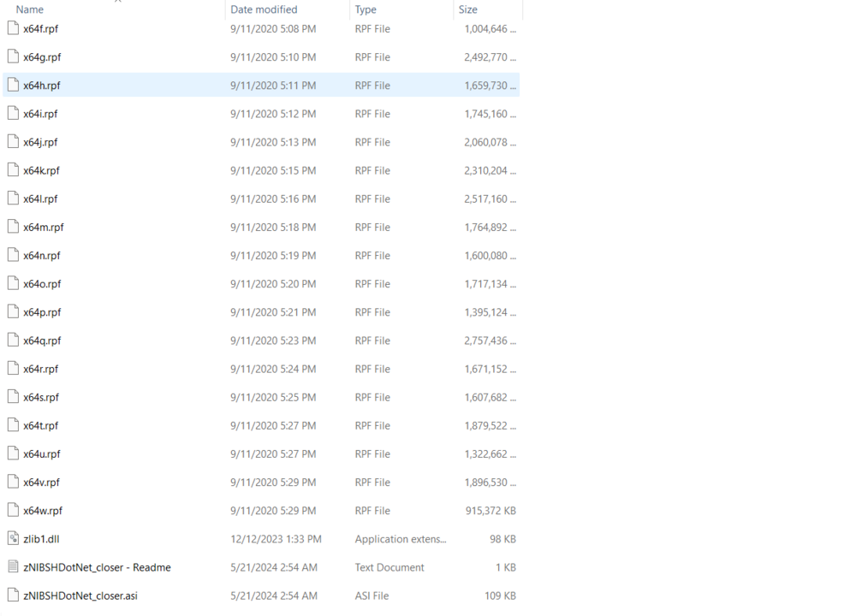The image size is (856, 616).
Task: Click the zlib1.dll application extension icon
Action: [12, 538]
